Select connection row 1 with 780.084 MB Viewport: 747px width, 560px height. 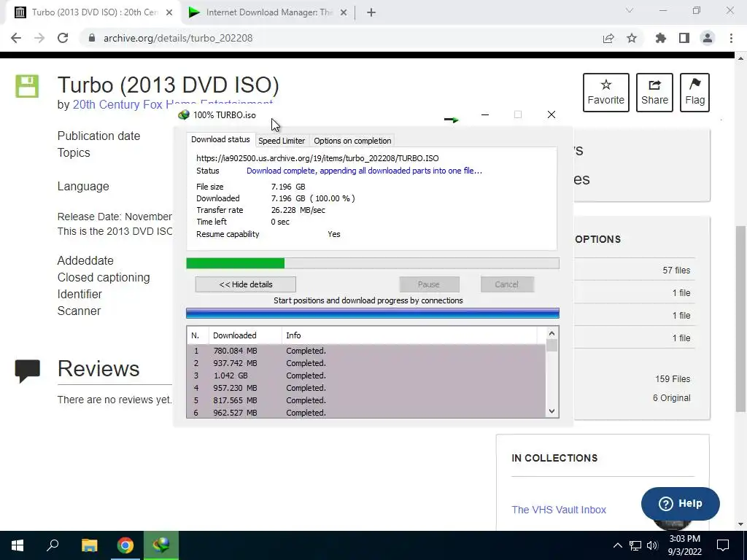point(366,351)
